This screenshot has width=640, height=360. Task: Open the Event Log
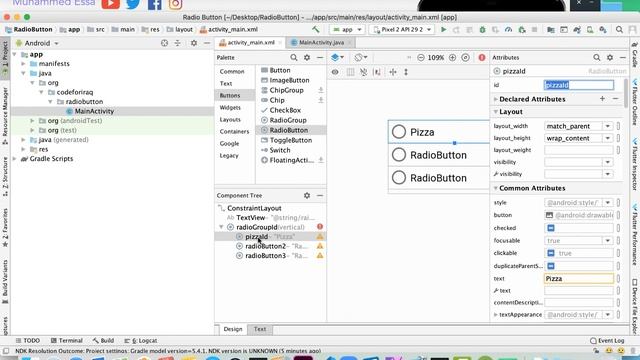coord(607,340)
